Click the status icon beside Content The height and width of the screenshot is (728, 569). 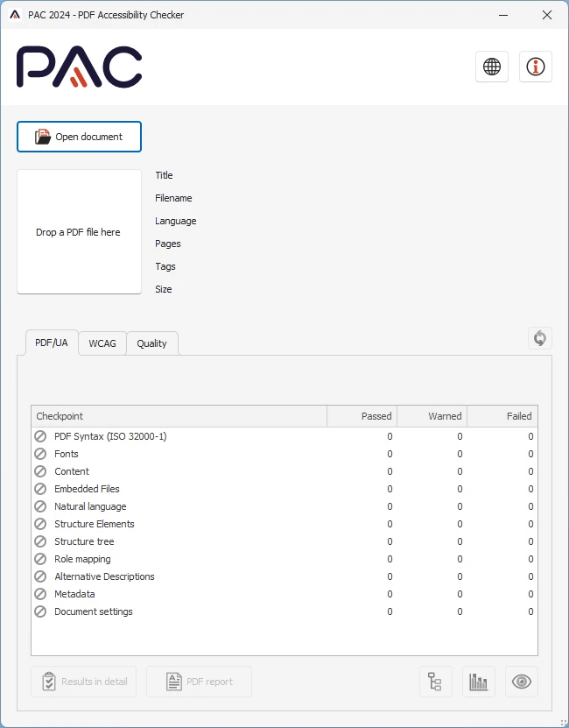pos(40,471)
